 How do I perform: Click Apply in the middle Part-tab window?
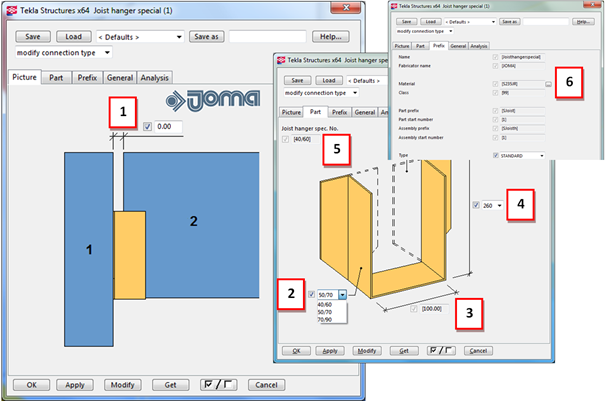330,350
